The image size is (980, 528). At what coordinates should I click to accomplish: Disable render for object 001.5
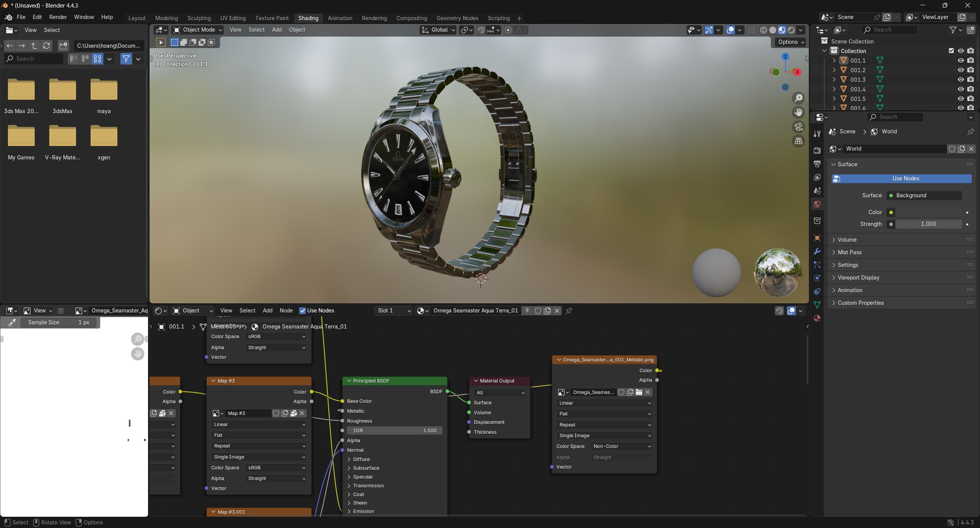tap(970, 99)
